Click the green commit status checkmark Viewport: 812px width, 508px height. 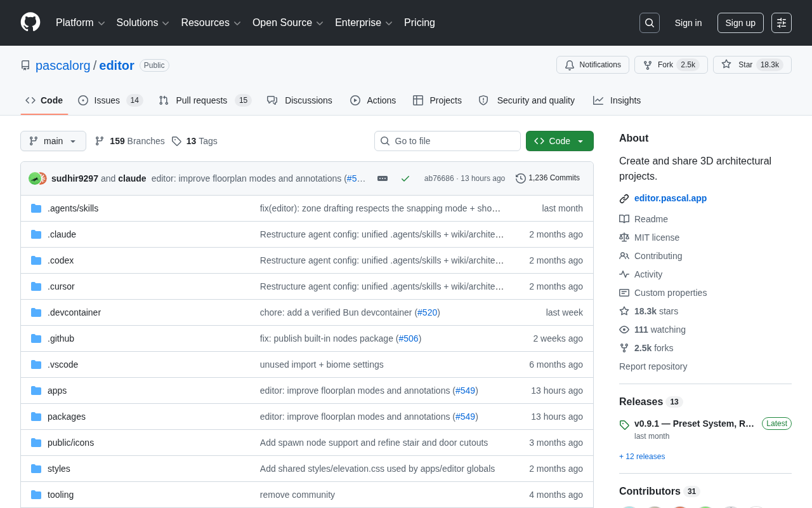[x=405, y=178]
